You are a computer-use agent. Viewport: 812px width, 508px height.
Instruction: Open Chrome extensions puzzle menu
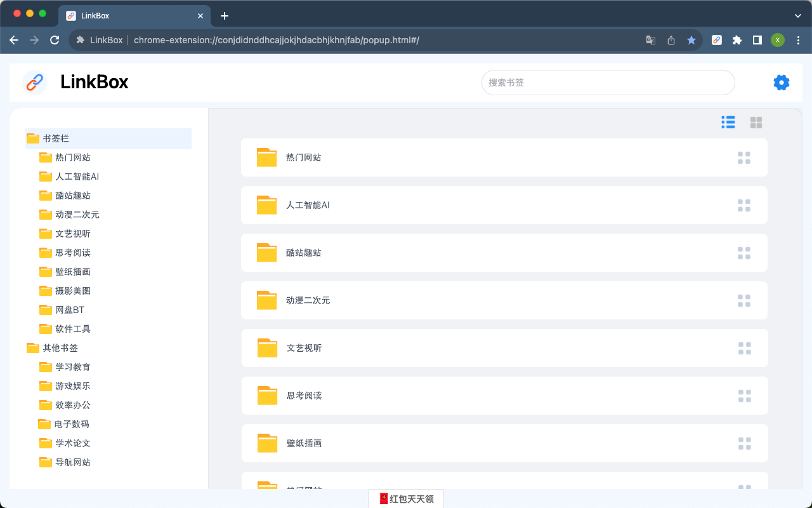(737, 40)
